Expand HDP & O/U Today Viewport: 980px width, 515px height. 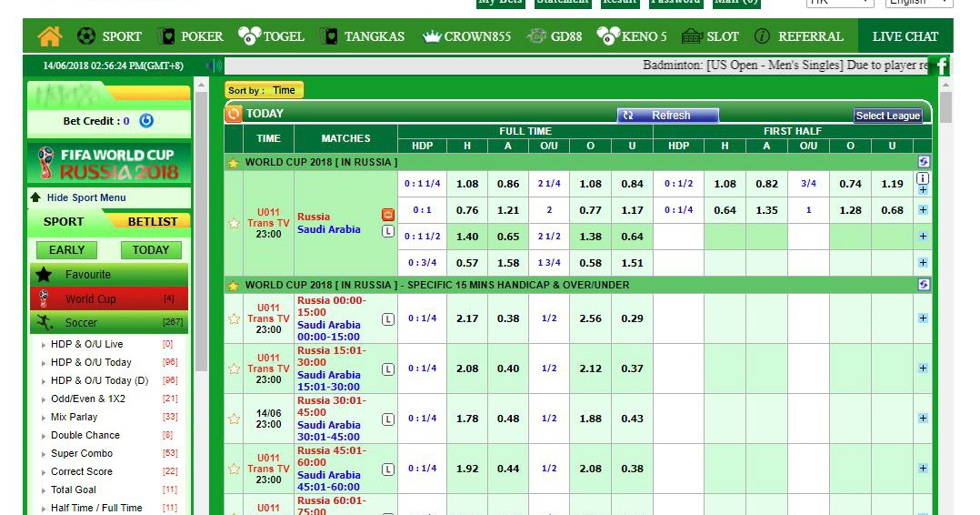pos(91,362)
